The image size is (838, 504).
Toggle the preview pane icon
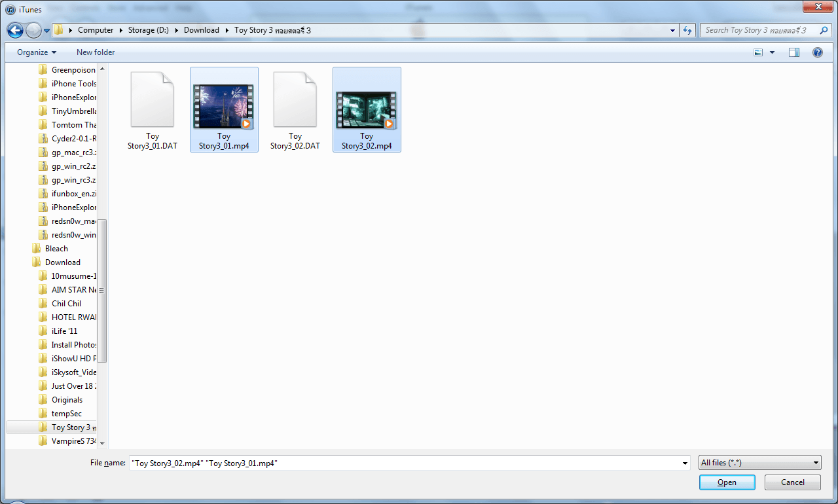click(x=794, y=52)
